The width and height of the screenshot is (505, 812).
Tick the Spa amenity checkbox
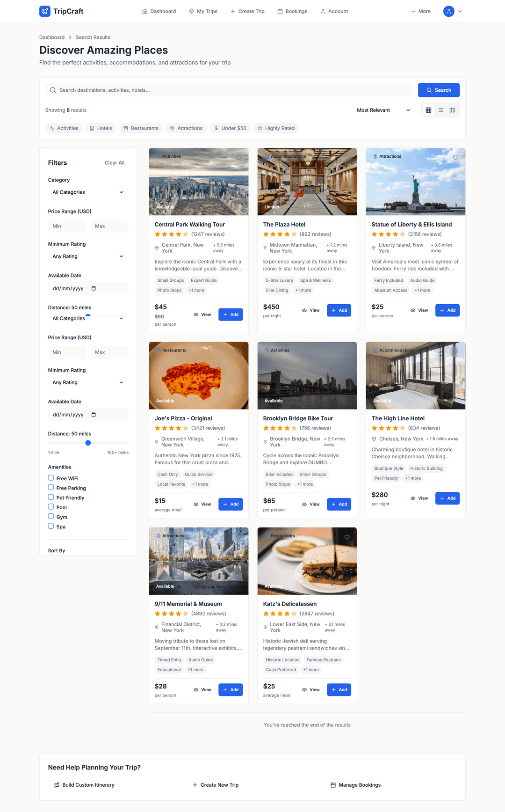click(x=51, y=526)
